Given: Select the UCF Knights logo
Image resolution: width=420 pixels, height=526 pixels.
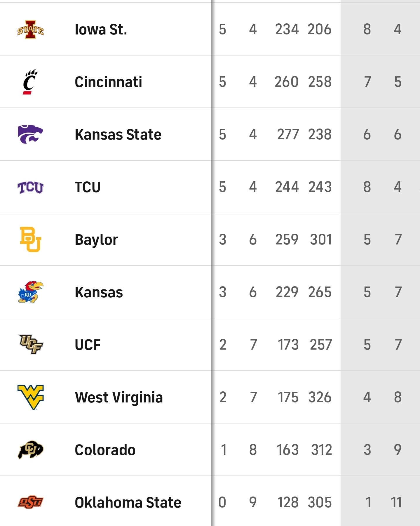Looking at the screenshot, I should [30, 344].
